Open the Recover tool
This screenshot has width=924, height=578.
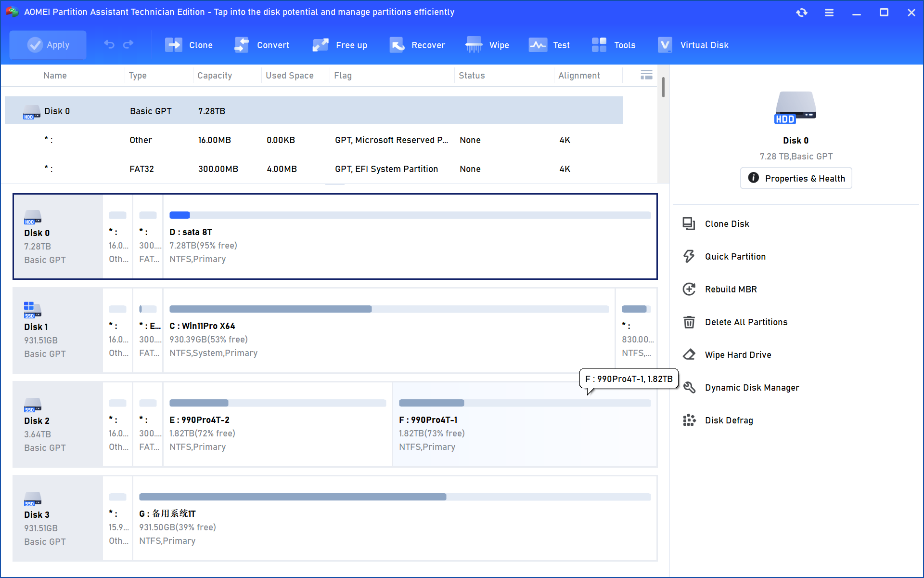click(x=418, y=45)
